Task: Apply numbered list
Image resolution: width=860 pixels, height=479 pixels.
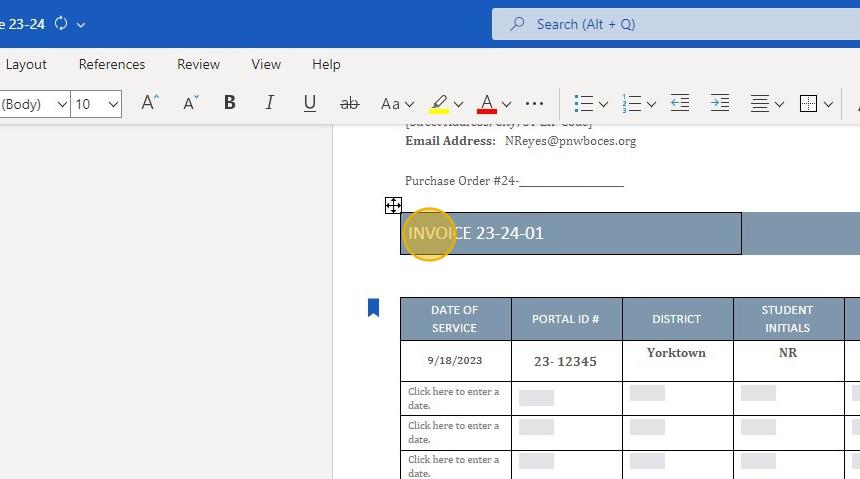Action: (631, 103)
